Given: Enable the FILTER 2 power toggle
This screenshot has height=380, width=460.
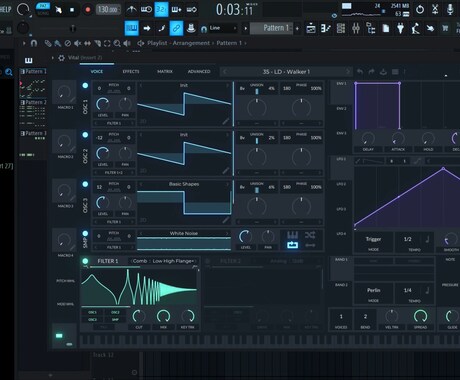Looking at the screenshot, I should (207, 261).
